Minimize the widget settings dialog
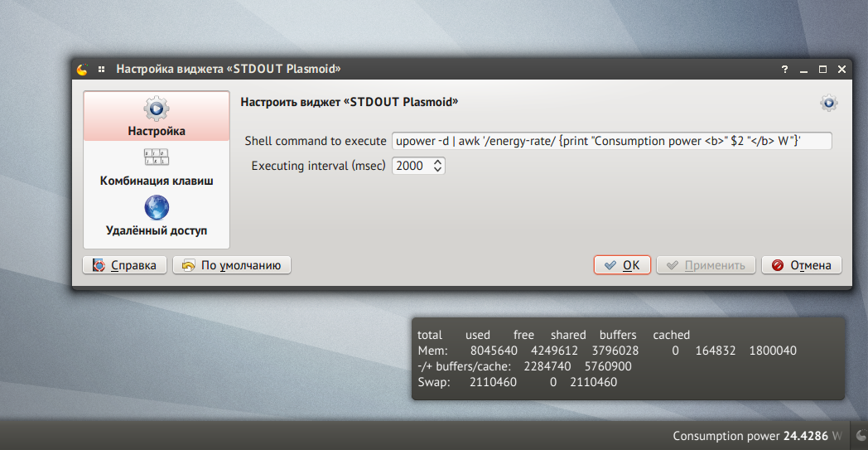868x450 pixels. (803, 70)
